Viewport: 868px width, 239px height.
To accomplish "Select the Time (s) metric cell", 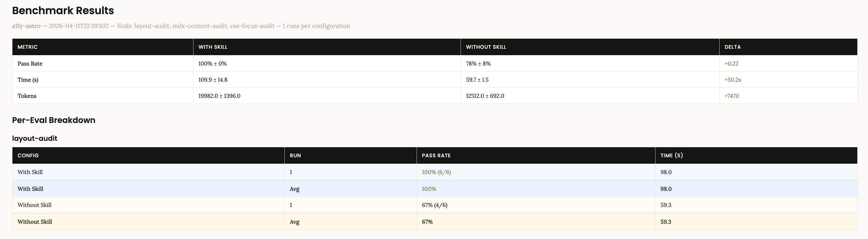I will point(103,79).
